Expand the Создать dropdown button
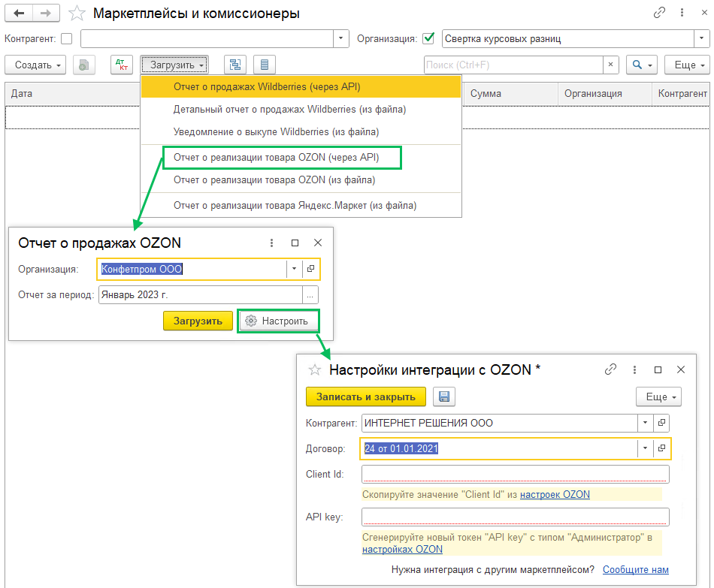Viewport: 714px width, 588px height. pos(35,65)
